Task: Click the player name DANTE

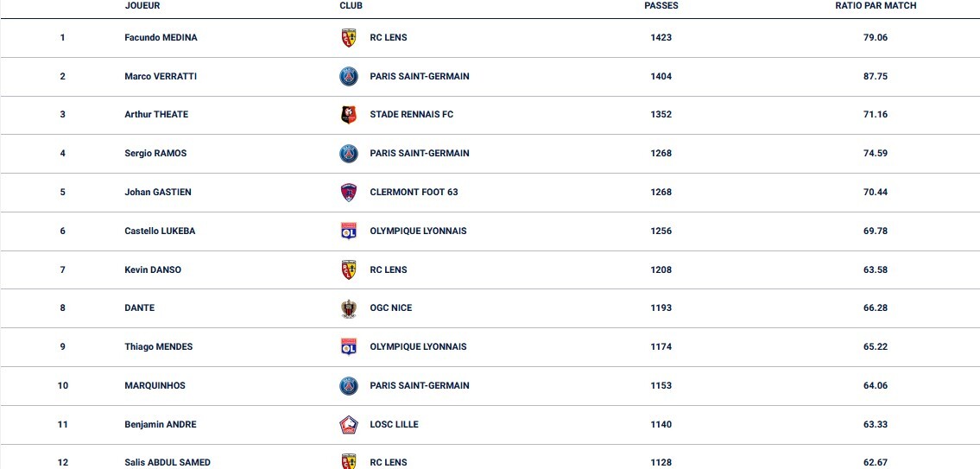Action: (x=140, y=308)
